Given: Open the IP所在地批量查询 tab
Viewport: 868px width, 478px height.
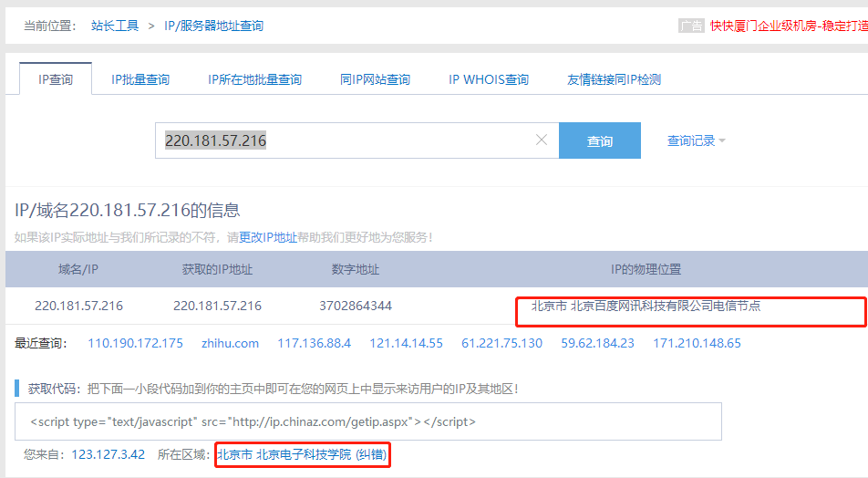Looking at the screenshot, I should pyautogui.click(x=254, y=79).
